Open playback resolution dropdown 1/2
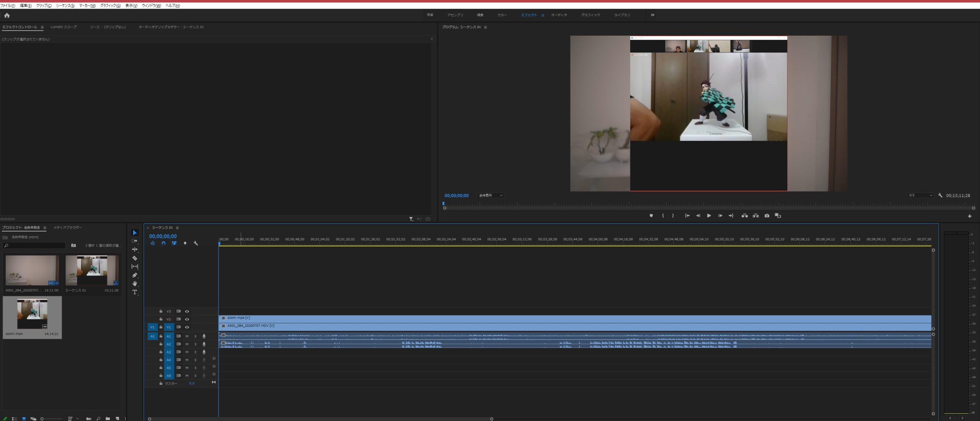This screenshot has width=980, height=421. point(920,195)
